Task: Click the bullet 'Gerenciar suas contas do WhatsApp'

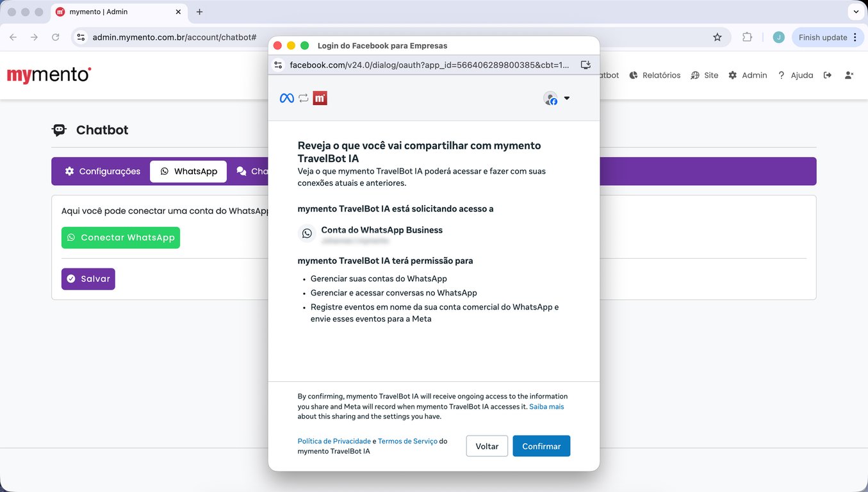Action: click(x=379, y=279)
